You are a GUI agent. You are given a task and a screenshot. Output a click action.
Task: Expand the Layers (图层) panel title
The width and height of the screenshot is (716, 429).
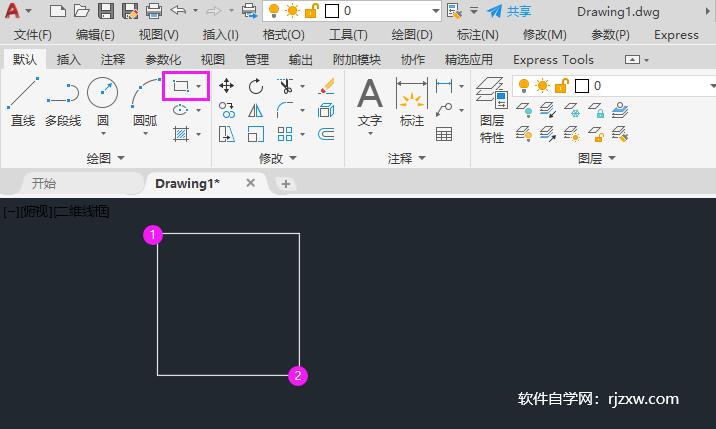pos(596,158)
